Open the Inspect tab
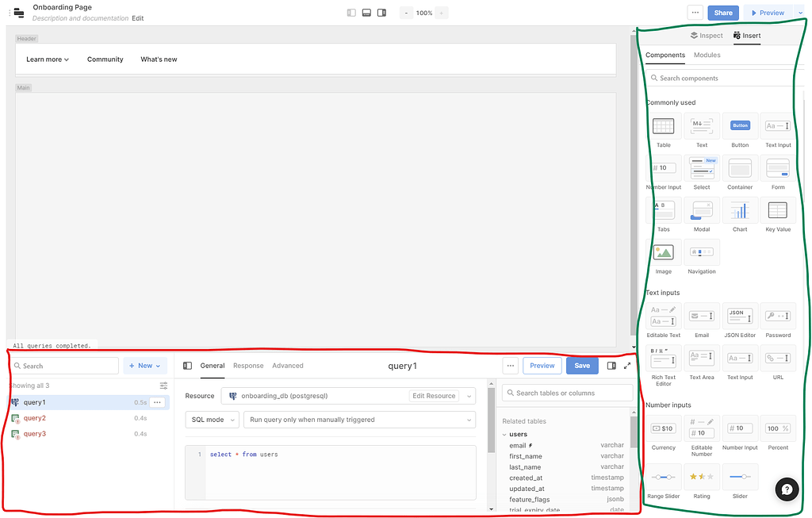Image resolution: width=812 pixels, height=518 pixels. pyautogui.click(x=706, y=35)
